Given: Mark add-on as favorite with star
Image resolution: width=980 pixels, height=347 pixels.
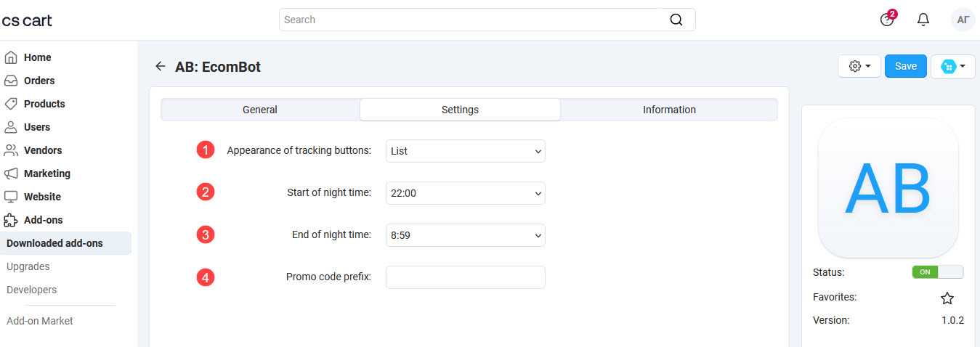Looking at the screenshot, I should point(947,298).
